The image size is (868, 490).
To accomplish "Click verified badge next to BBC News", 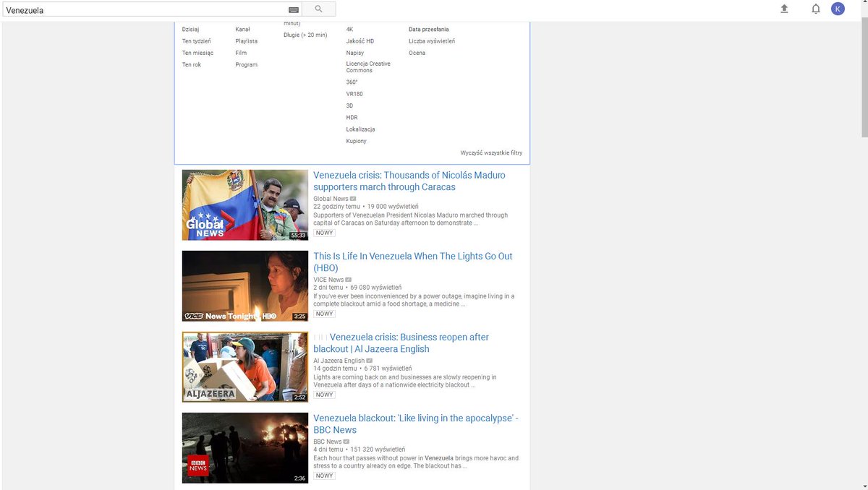I will 346,442.
